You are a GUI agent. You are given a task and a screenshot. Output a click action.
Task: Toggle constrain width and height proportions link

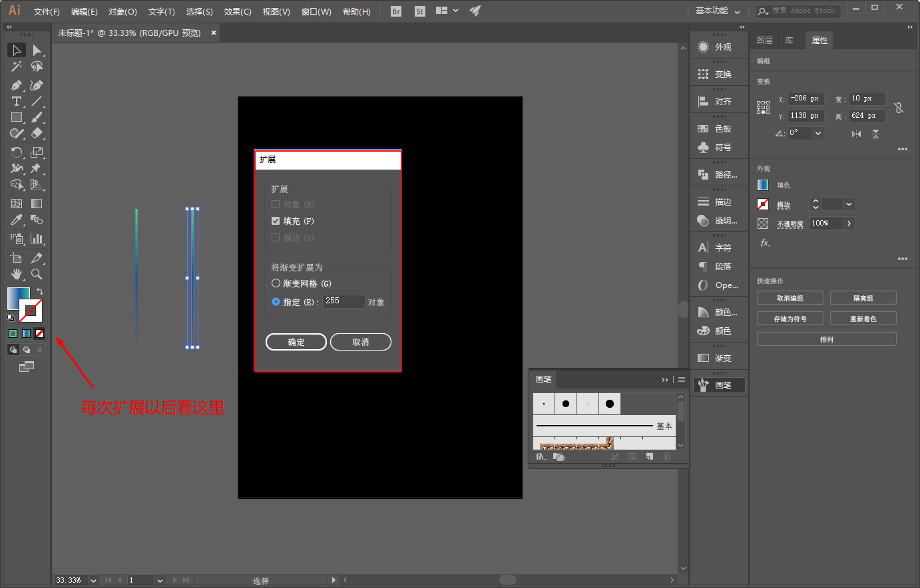pyautogui.click(x=899, y=107)
